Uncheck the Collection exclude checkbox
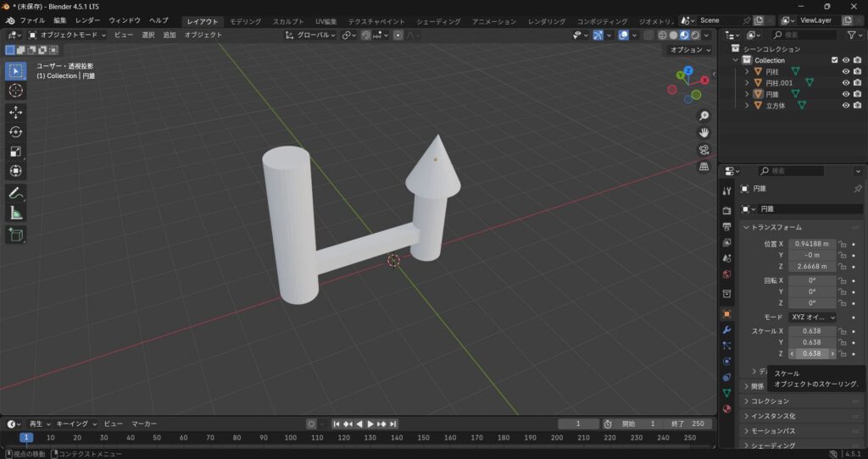Viewport: 868px width, 459px height. pyautogui.click(x=835, y=60)
